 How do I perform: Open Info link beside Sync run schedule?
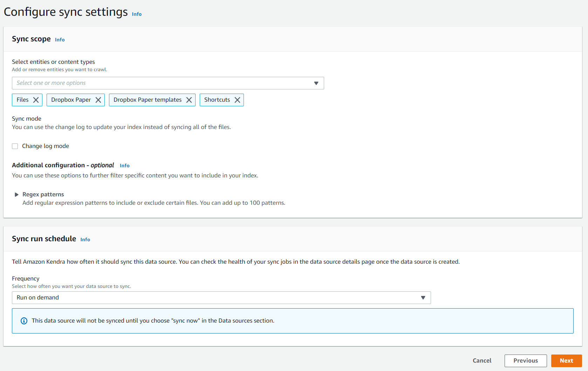point(85,240)
